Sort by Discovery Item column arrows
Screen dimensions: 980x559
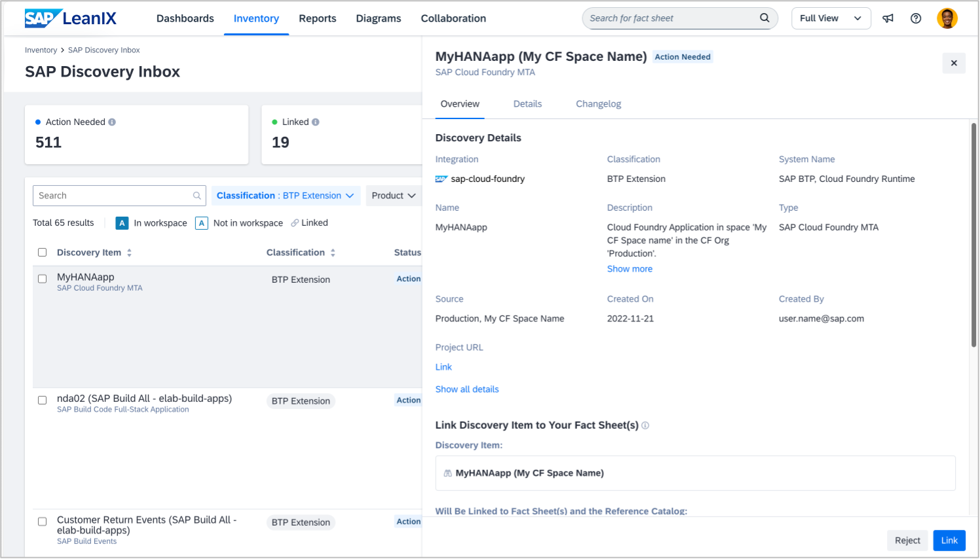[129, 253]
